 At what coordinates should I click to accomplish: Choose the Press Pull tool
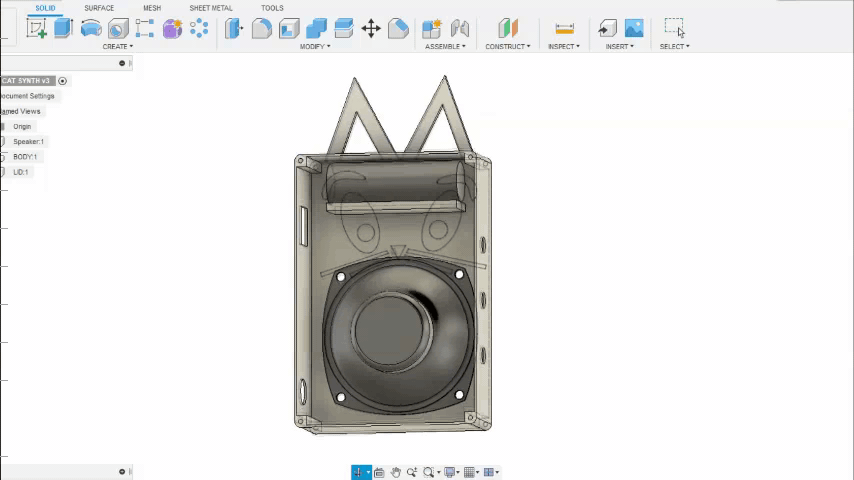pyautogui.click(x=234, y=28)
